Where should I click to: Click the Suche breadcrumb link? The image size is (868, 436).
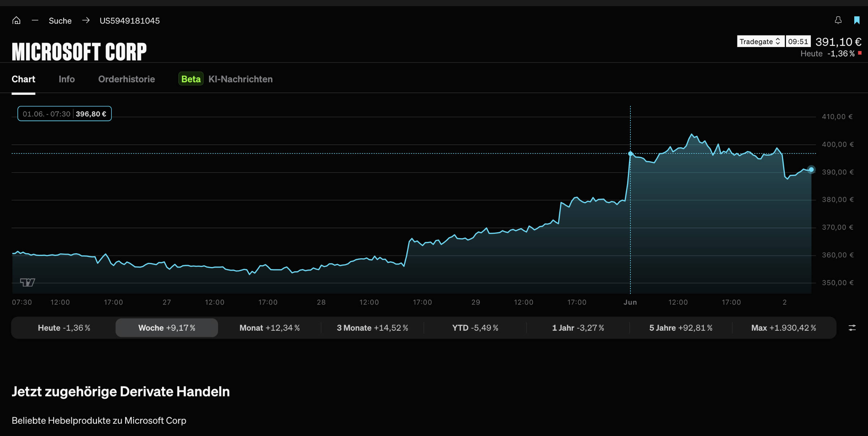(60, 21)
